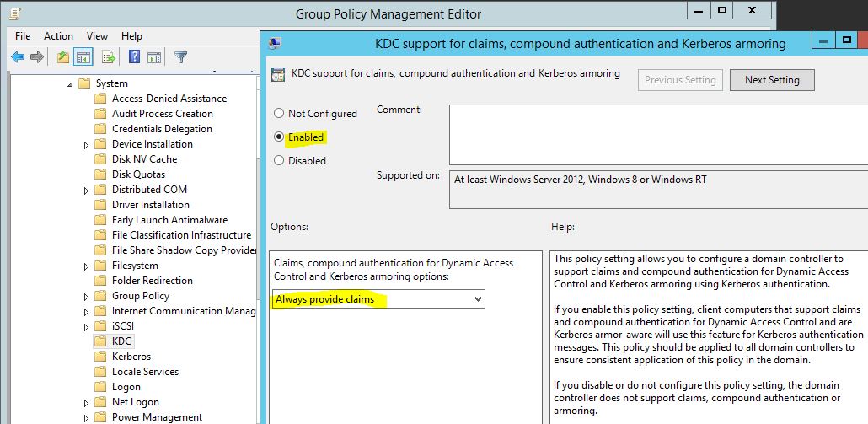Select the Not Configured radio button
Viewport: 868px width, 424px height.
pos(279,114)
